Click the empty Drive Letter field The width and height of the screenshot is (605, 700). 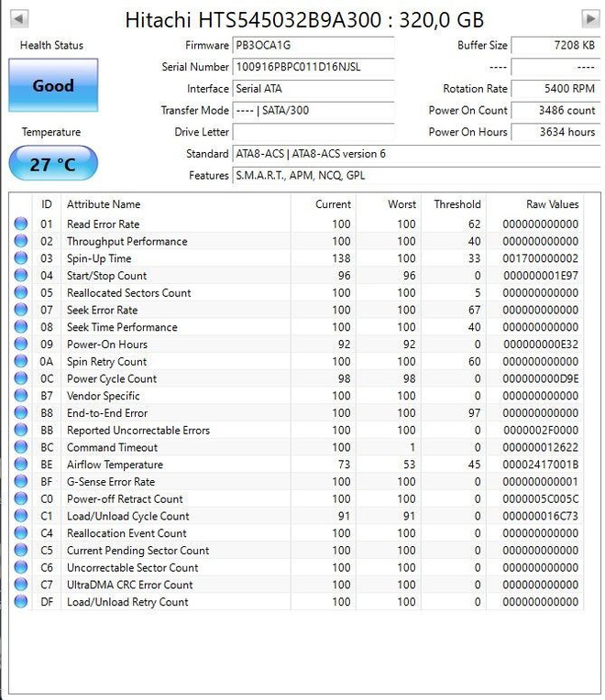(313, 132)
